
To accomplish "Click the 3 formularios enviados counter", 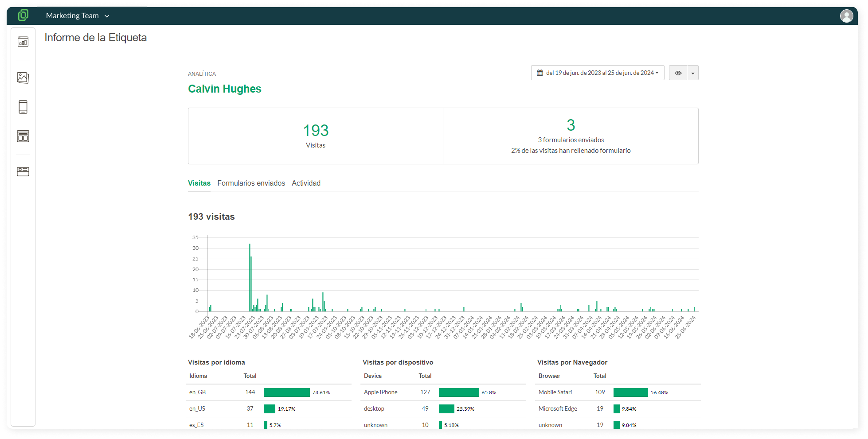I will coord(571,136).
